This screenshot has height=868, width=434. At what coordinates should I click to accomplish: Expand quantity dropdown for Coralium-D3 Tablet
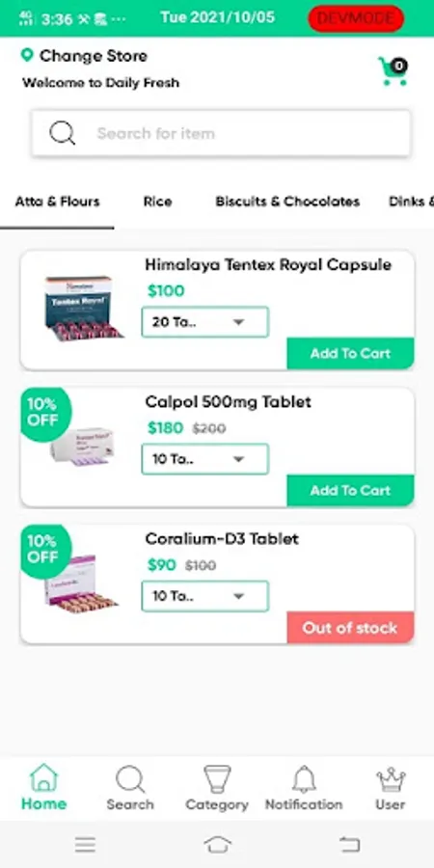point(205,596)
